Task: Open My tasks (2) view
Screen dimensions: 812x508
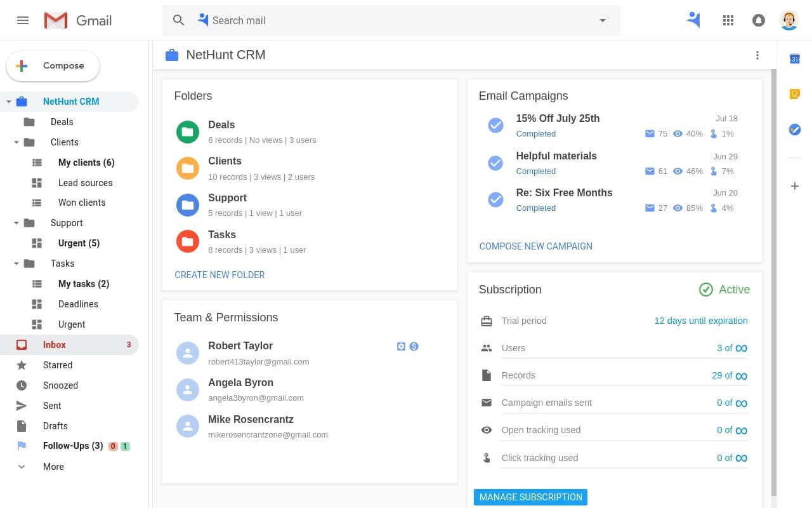Action: 84,284
